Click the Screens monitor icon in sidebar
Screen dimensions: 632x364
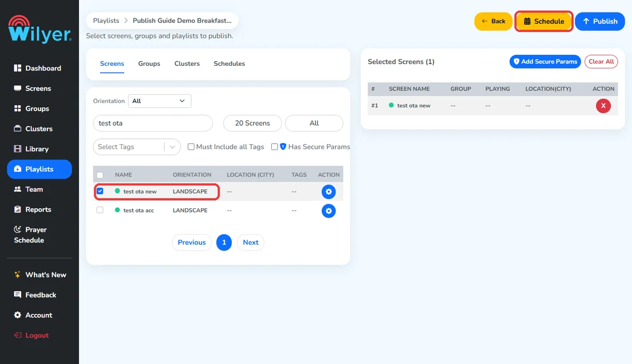click(x=17, y=88)
